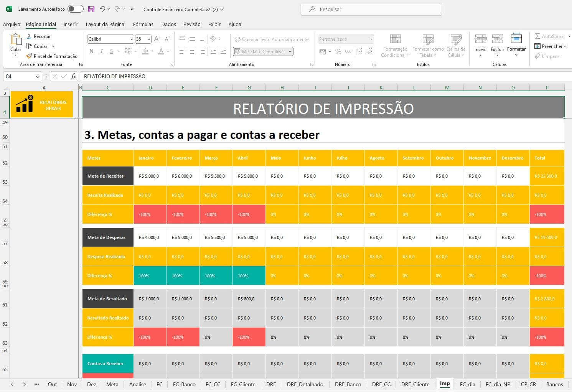Click the Recortar scissors icon

(x=30, y=36)
